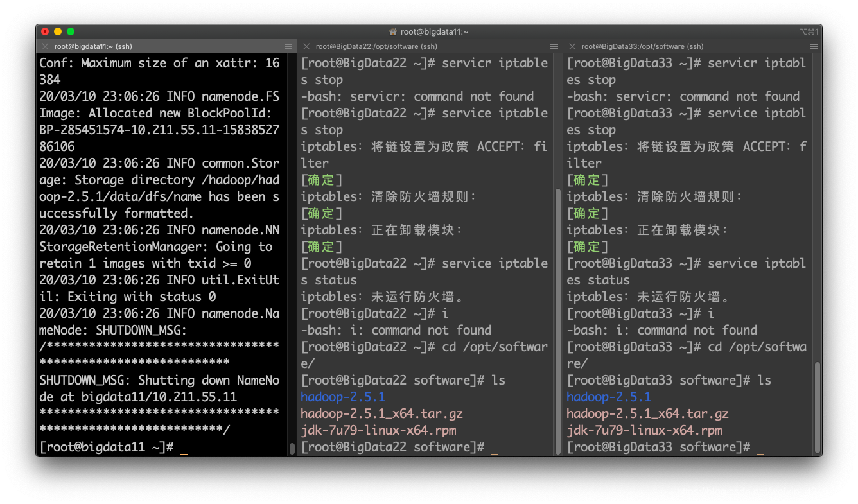
Task: Click the bigdata11 pane scrollbar thumb
Action: coord(292,449)
